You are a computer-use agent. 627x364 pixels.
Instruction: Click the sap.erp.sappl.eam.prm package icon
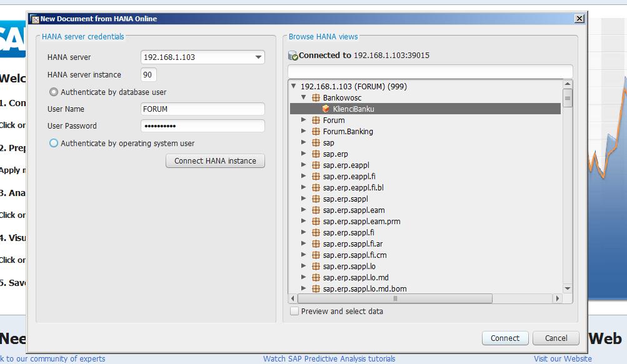316,221
